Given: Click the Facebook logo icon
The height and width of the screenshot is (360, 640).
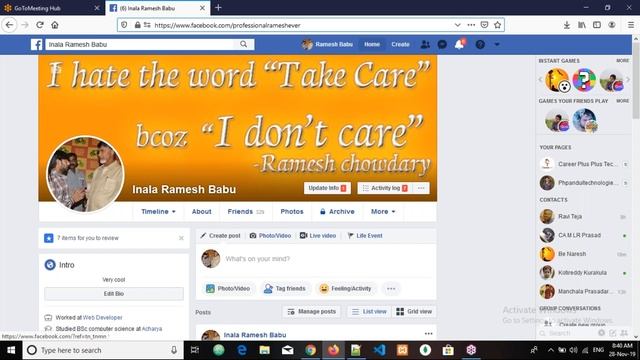Looking at the screenshot, I should tap(36, 44).
